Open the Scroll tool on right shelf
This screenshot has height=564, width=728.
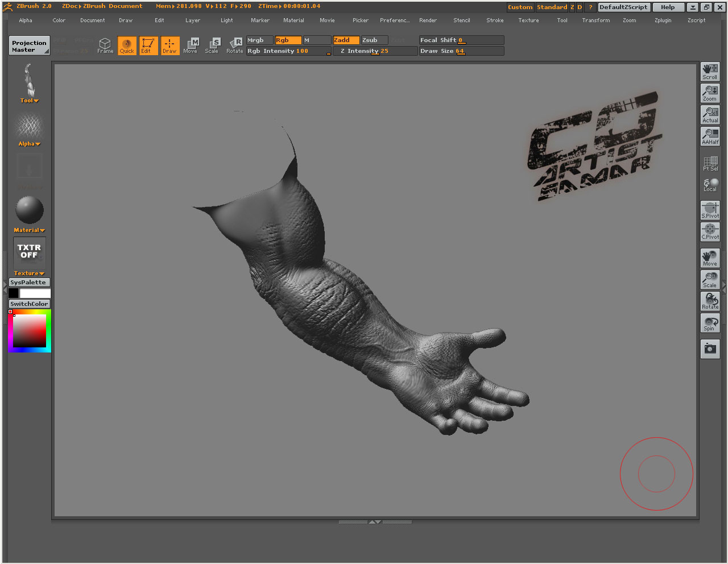tap(710, 71)
